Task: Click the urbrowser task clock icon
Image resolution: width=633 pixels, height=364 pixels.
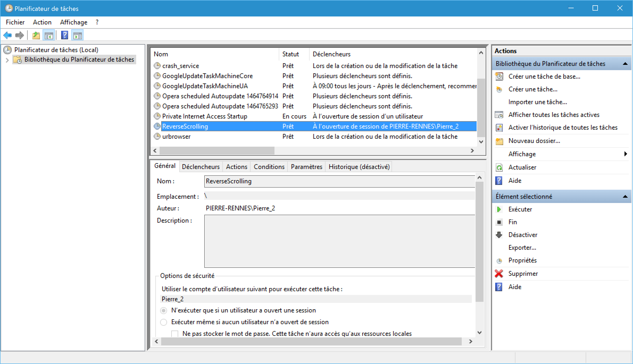Action: 157,136
